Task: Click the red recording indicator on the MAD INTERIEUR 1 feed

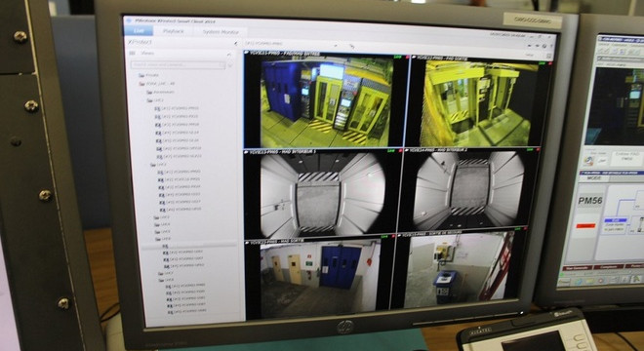Action: 400,151
